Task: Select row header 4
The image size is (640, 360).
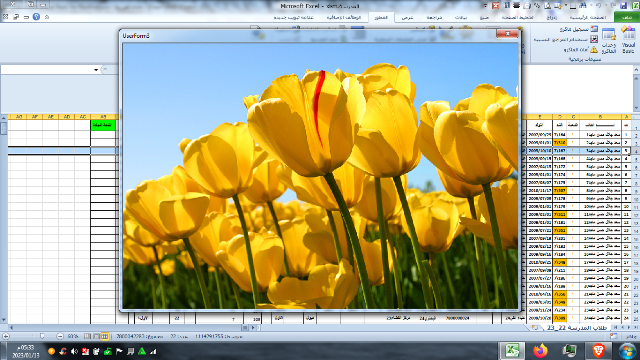Action: pos(636,151)
